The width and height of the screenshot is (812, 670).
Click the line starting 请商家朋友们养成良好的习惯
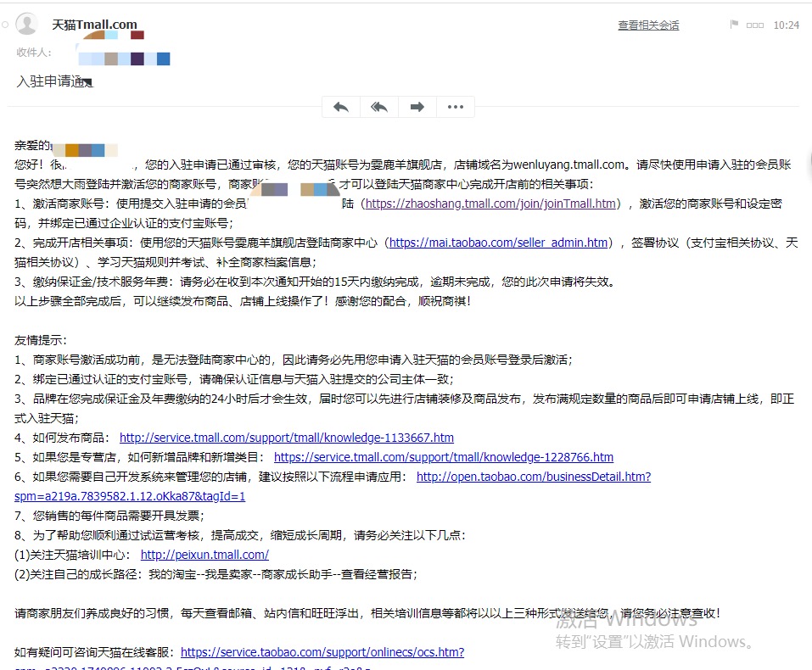coord(367,613)
